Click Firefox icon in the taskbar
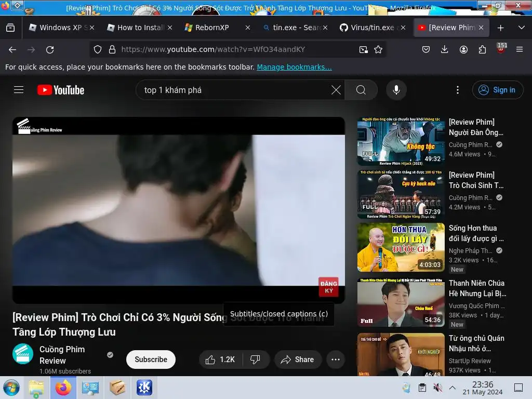532x399 pixels. [x=63, y=388]
